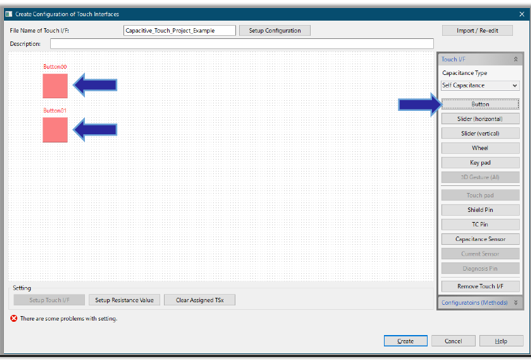Click the Create button
Viewport: 531px width, 360px height.
pos(406,341)
